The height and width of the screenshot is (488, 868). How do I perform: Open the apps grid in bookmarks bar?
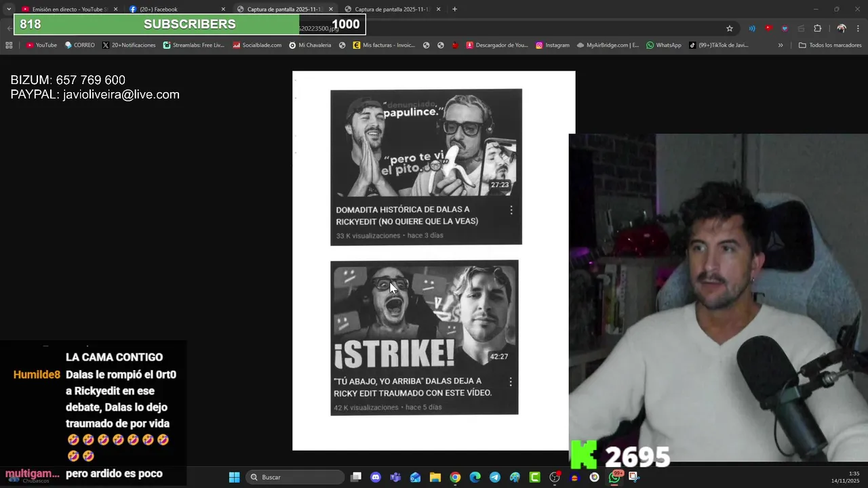(9, 45)
